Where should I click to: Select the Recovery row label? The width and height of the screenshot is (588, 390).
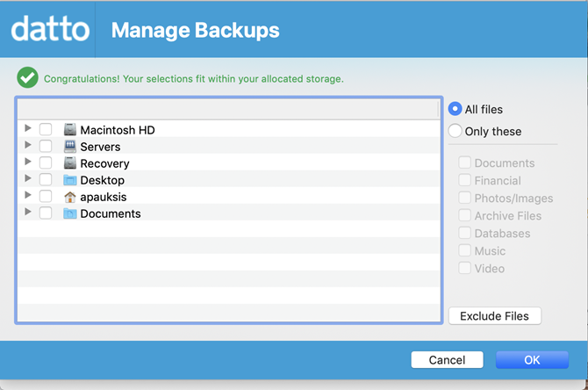pos(104,163)
